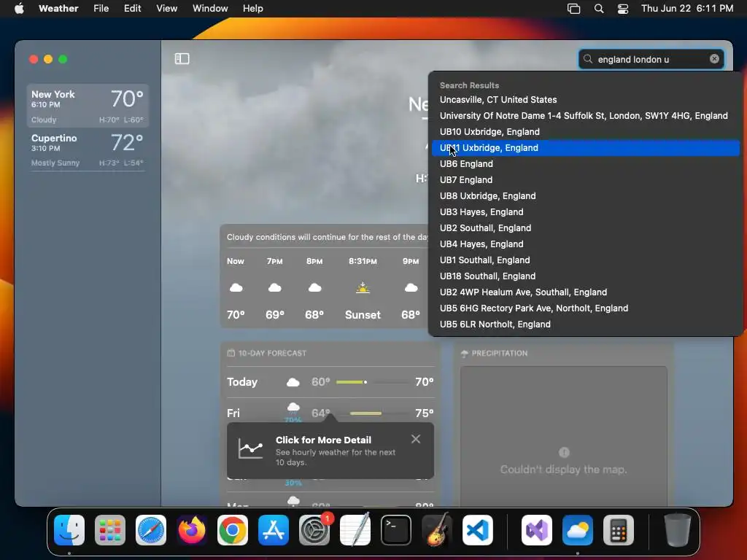Open the File menu
The height and width of the screenshot is (560, 747).
[x=101, y=9]
